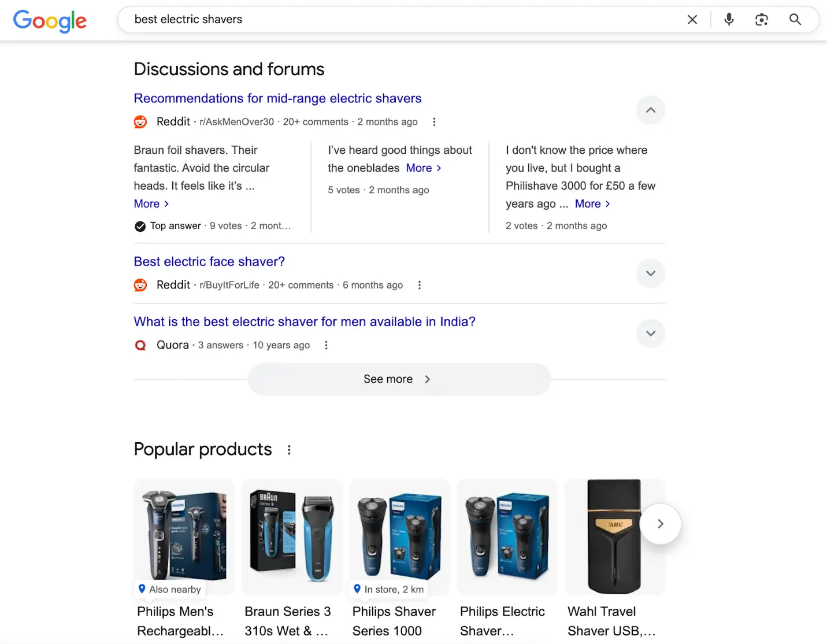Expand the Quora India shaver discussion
Screen dimensions: 827x644
coord(651,334)
